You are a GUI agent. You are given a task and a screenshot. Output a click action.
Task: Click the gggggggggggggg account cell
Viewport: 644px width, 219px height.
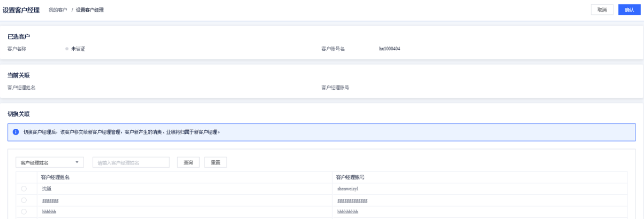coord(352,200)
